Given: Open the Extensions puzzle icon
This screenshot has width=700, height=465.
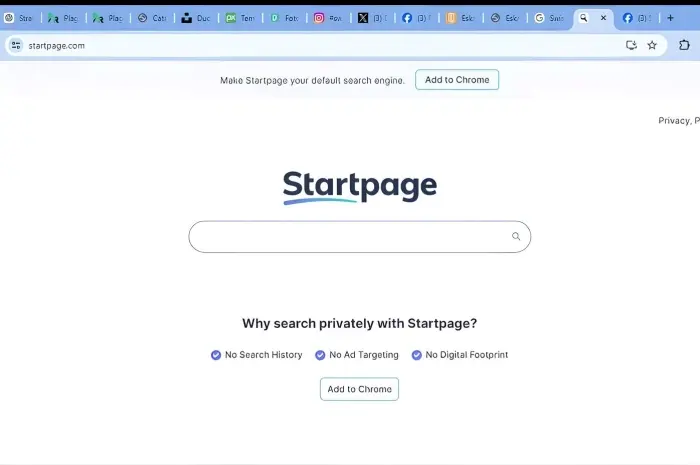Looking at the screenshot, I should [x=684, y=45].
